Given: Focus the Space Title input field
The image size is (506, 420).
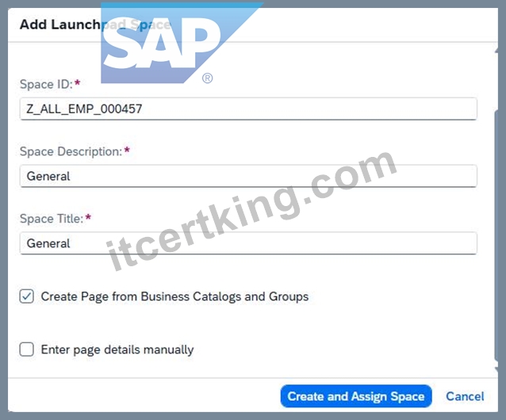Looking at the screenshot, I should (248, 243).
